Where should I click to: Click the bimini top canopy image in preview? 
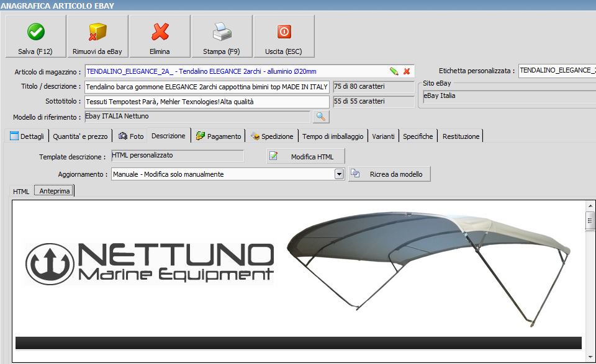point(428,269)
